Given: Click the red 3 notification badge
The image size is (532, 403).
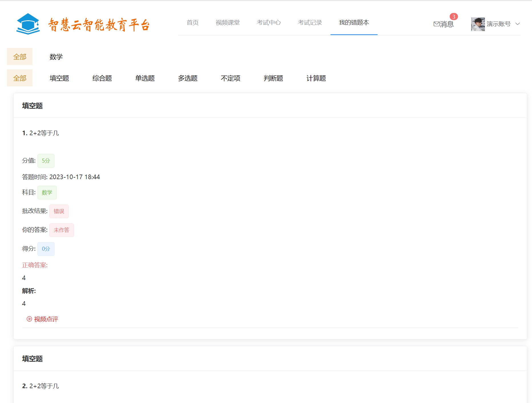Looking at the screenshot, I should pyautogui.click(x=454, y=17).
